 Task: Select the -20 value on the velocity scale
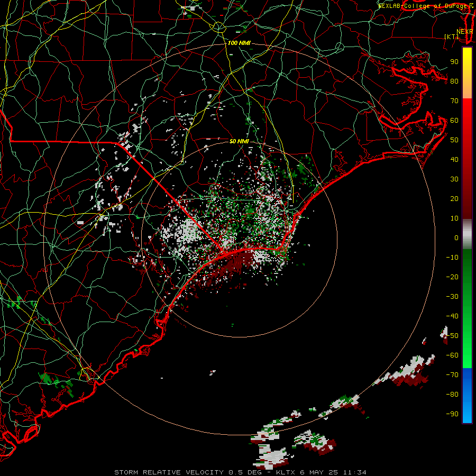tap(452, 277)
